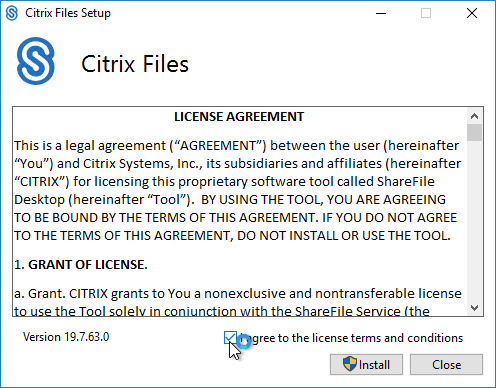The height and width of the screenshot is (388, 496).
Task: Minimize the Citrix Files Setup window
Action: [x=381, y=13]
